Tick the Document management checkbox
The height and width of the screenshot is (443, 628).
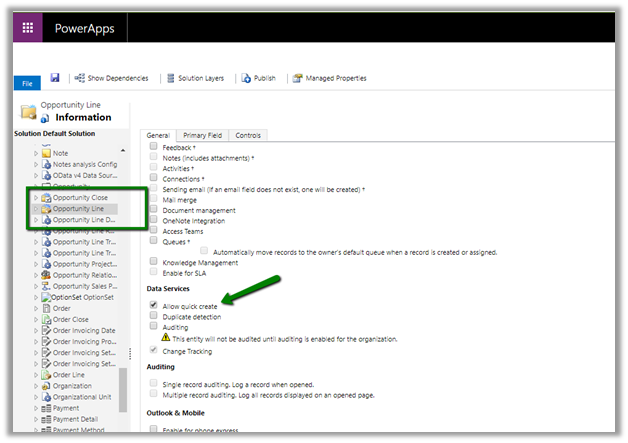[x=153, y=210]
